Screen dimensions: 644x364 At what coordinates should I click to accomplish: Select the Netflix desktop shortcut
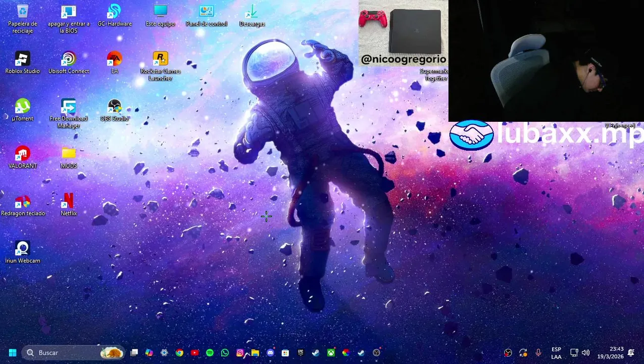point(69,205)
